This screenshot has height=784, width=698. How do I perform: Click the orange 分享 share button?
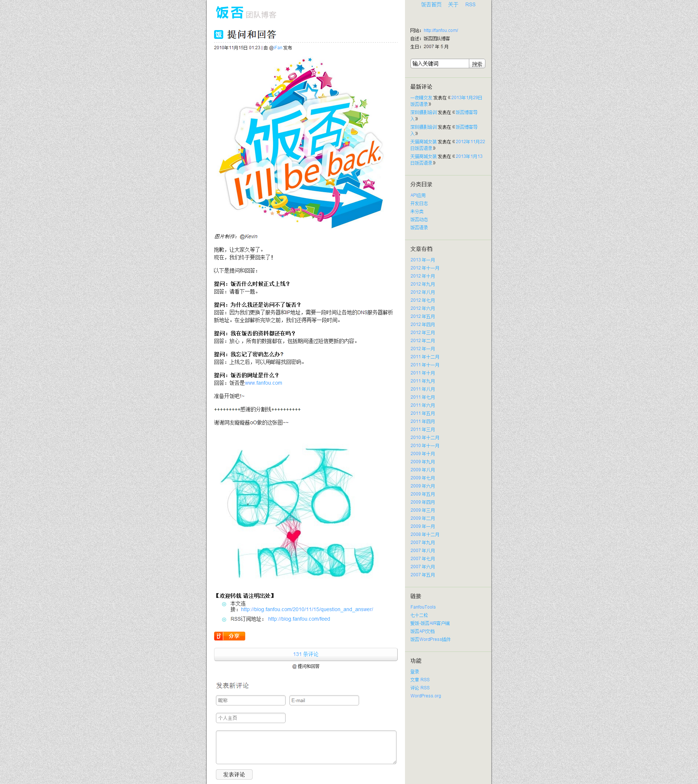(229, 636)
